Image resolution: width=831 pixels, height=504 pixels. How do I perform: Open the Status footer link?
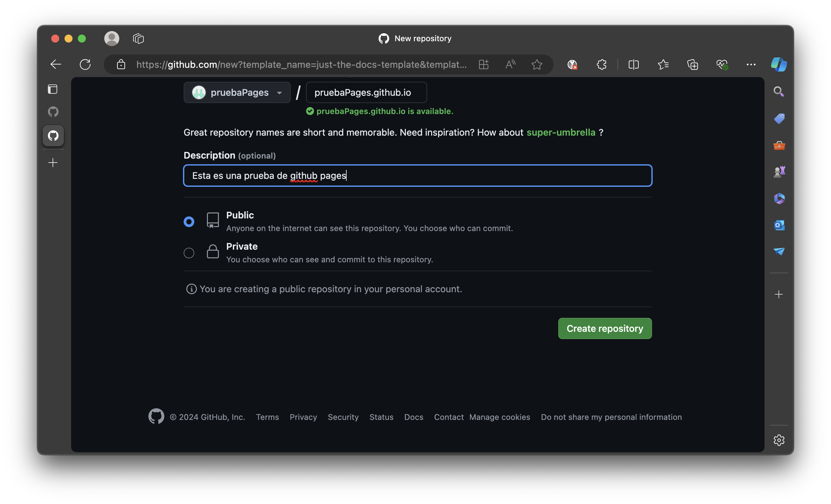381,417
